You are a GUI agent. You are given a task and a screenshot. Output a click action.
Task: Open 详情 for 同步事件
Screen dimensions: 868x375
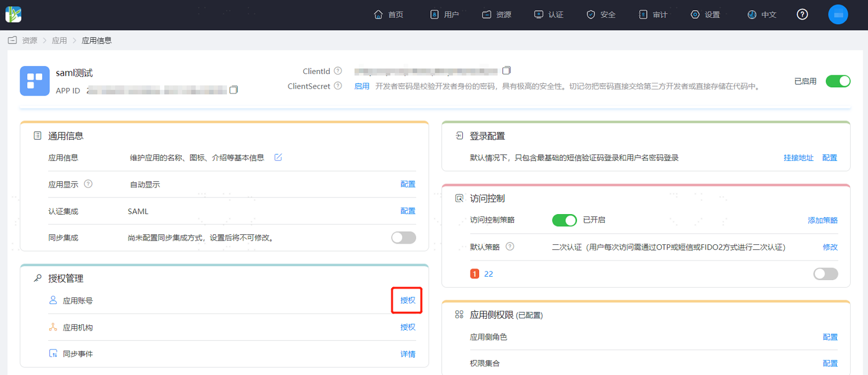click(x=408, y=354)
